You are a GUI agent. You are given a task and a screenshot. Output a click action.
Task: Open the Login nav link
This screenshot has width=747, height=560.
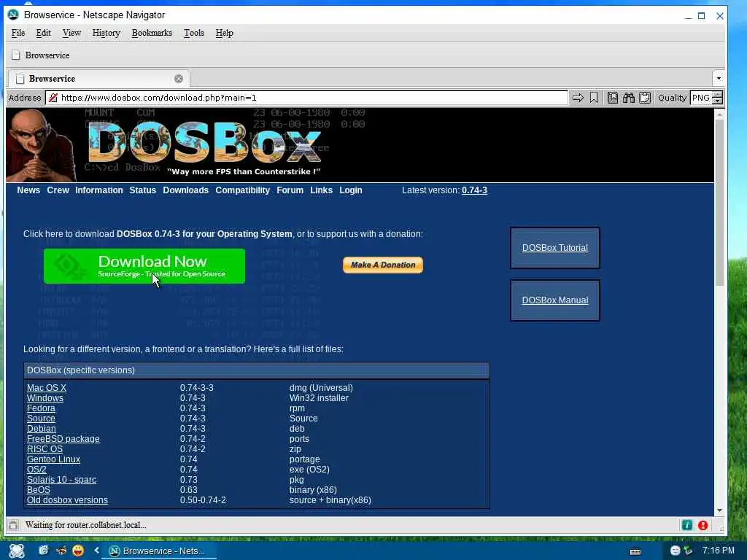[x=351, y=190]
